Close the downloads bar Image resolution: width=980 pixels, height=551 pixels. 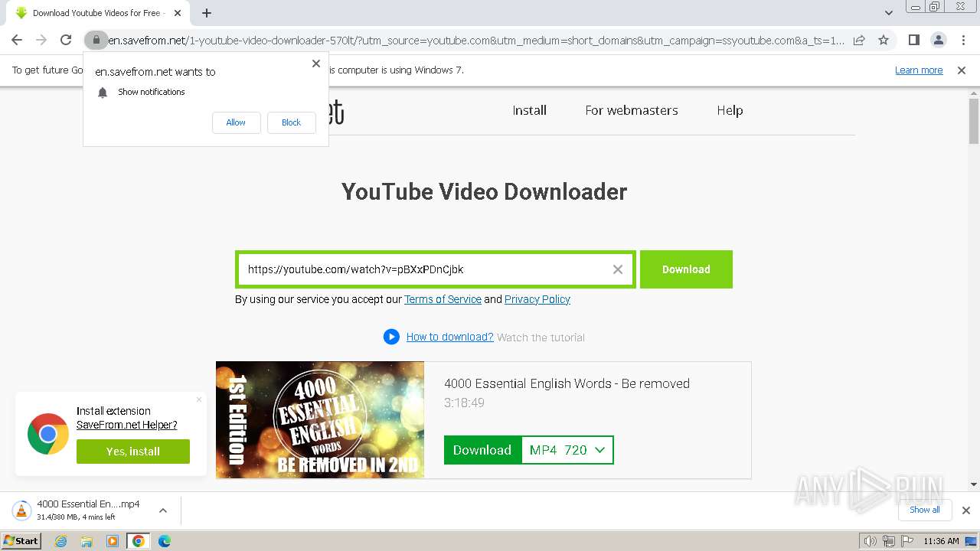pos(966,510)
